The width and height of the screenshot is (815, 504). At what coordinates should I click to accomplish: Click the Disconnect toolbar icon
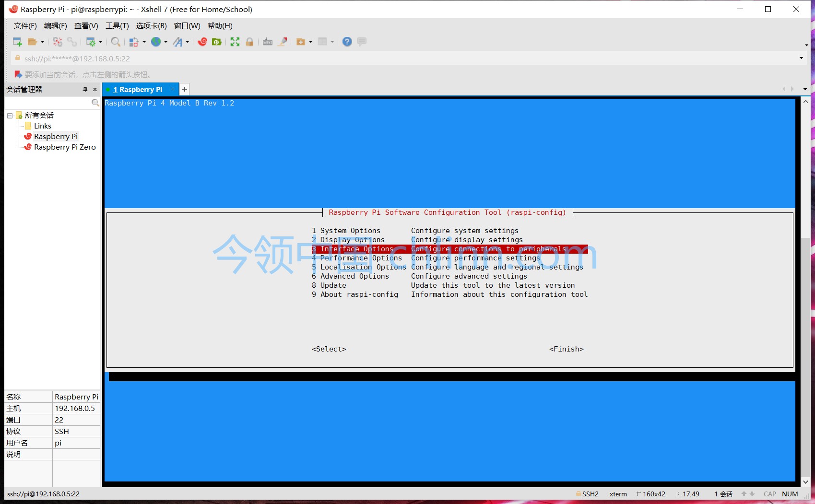coord(58,42)
